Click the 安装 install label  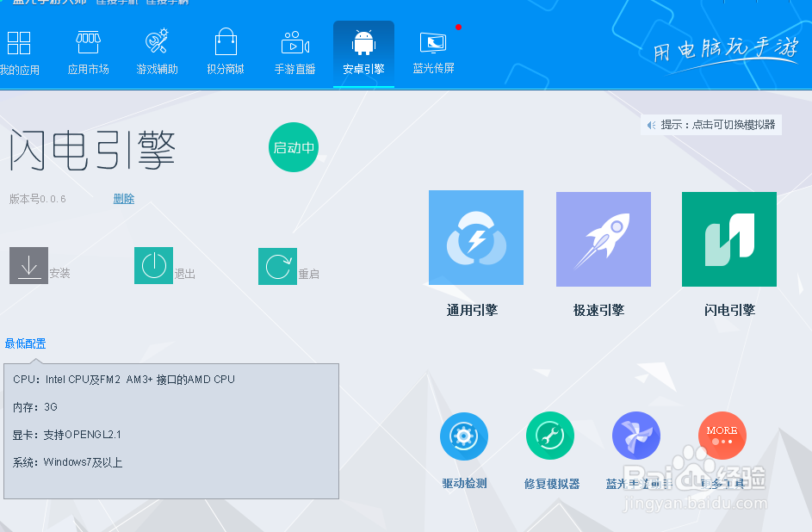[x=59, y=273]
